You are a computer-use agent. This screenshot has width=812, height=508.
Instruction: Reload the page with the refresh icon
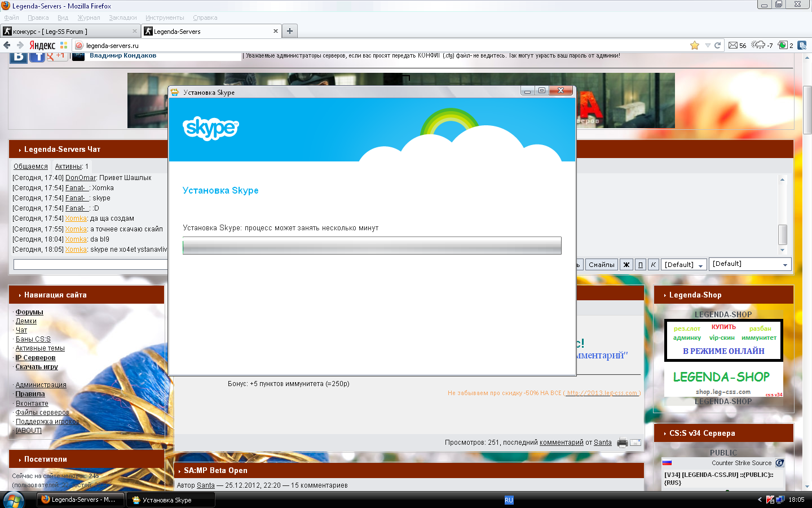click(718, 45)
